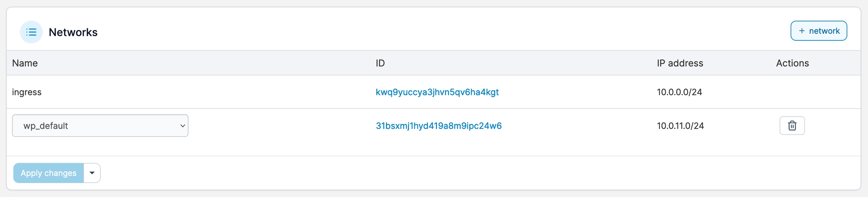Click the plus icon on the network button
868x197 pixels.
click(802, 31)
